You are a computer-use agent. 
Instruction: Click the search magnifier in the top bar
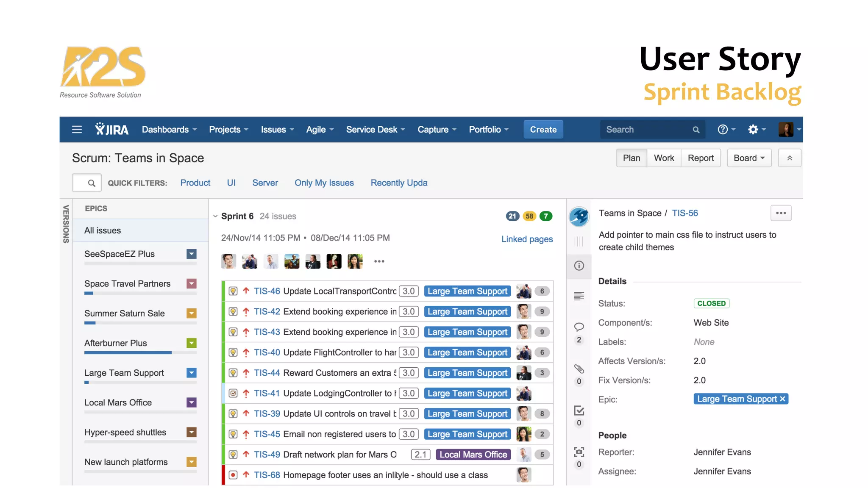(696, 130)
